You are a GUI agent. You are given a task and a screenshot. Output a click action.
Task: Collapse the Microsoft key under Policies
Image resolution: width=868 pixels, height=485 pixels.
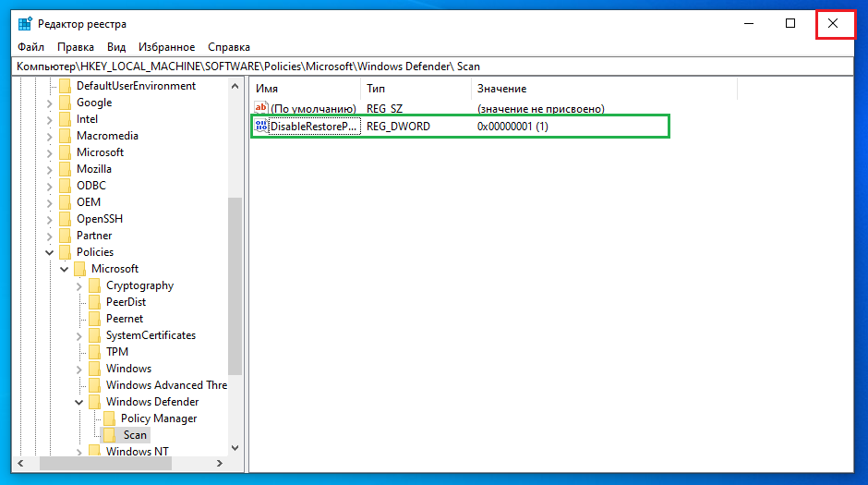[65, 269]
